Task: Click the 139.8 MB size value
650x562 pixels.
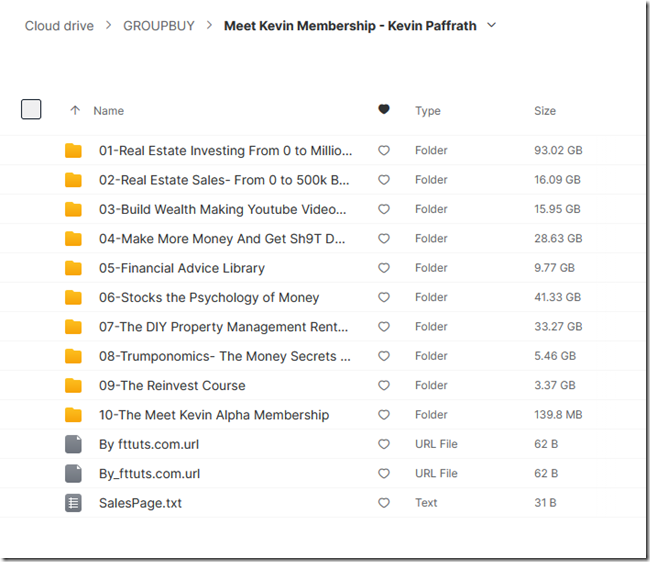Action: [x=558, y=414]
